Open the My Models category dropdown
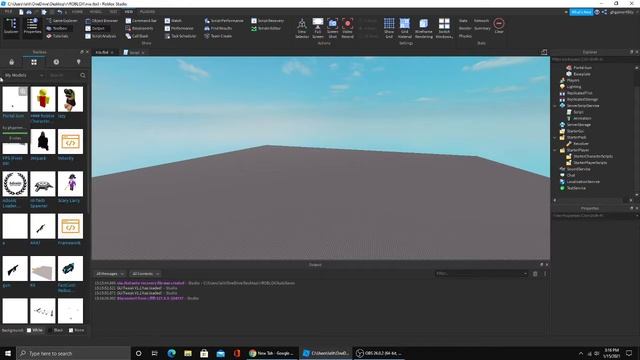640x360 pixels. pyautogui.click(x=24, y=75)
